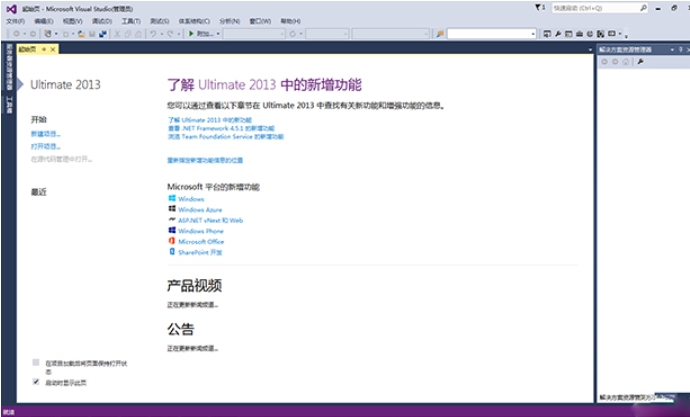Open the 调试(D) menu
This screenshot has height=417, width=690.
click(x=102, y=21)
